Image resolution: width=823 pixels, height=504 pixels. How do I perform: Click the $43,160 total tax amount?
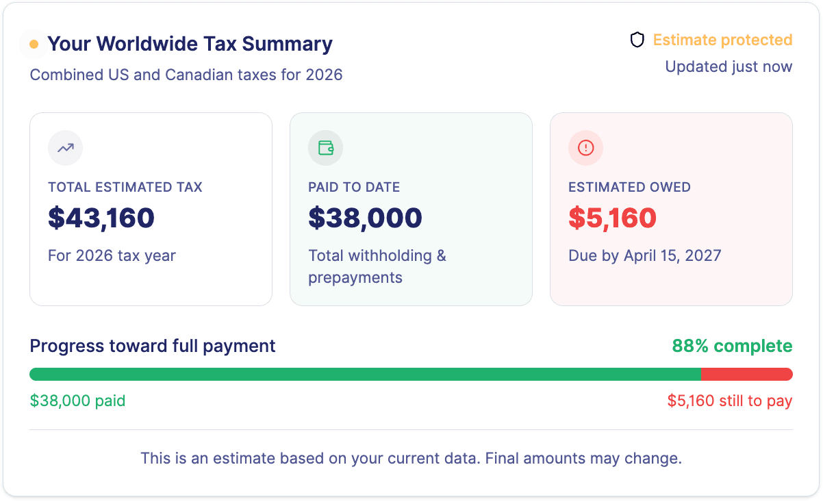pos(101,218)
